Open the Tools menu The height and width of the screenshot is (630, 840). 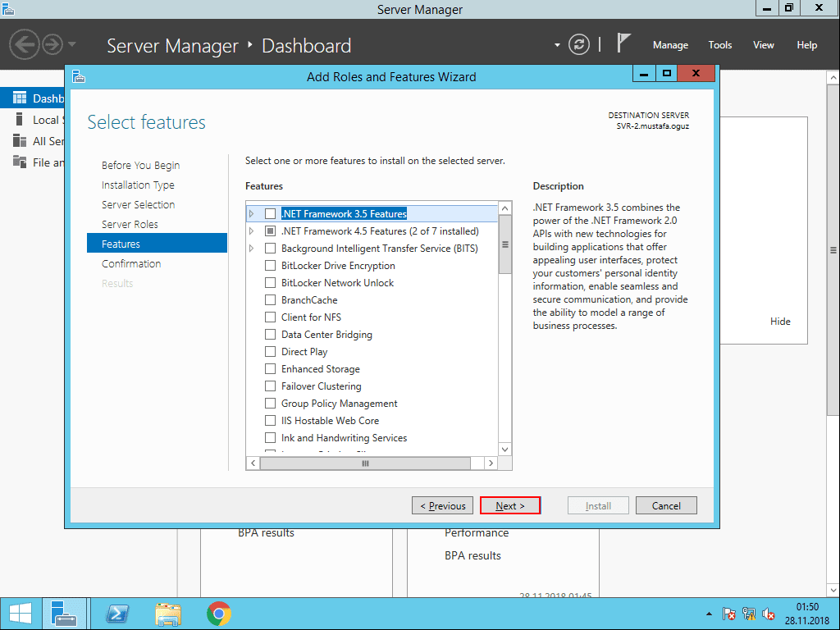tap(719, 45)
